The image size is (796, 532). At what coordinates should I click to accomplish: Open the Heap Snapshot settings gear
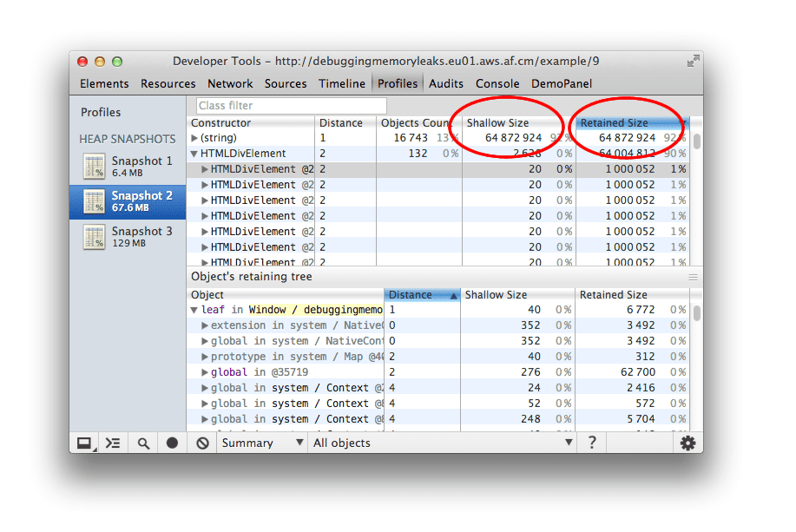click(688, 443)
